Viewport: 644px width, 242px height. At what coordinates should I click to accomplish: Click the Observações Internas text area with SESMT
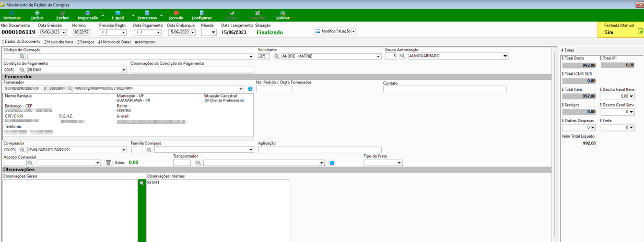tap(218, 211)
